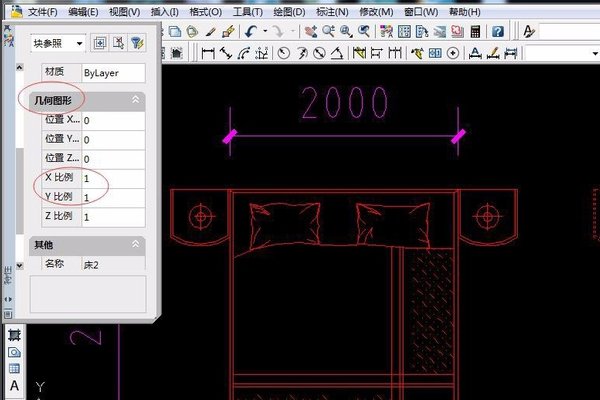Image resolution: width=600 pixels, height=400 pixels.
Task: Select the Aligned dimension tool
Action: (226, 53)
